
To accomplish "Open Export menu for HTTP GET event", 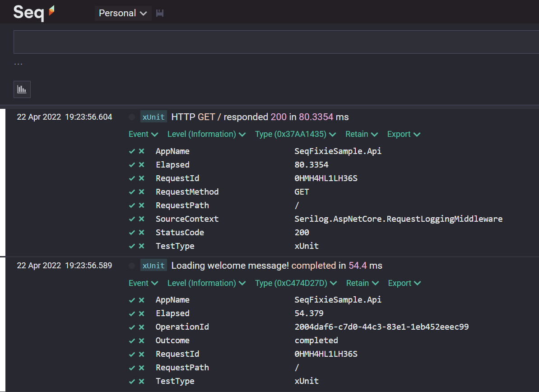I will pos(404,134).
